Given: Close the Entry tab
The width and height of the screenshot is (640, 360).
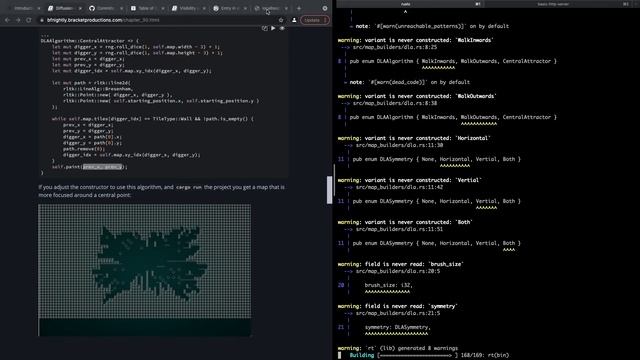Looking at the screenshot, I should coord(245,8).
